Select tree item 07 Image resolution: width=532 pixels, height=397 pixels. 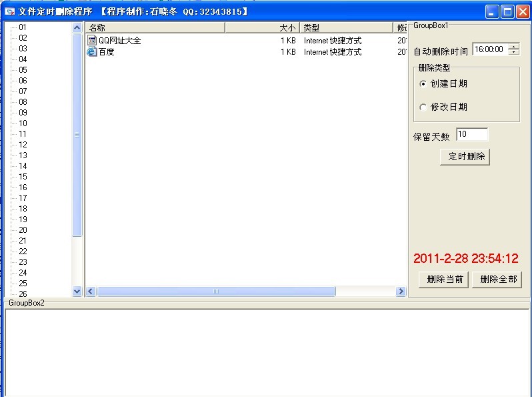tap(23, 91)
